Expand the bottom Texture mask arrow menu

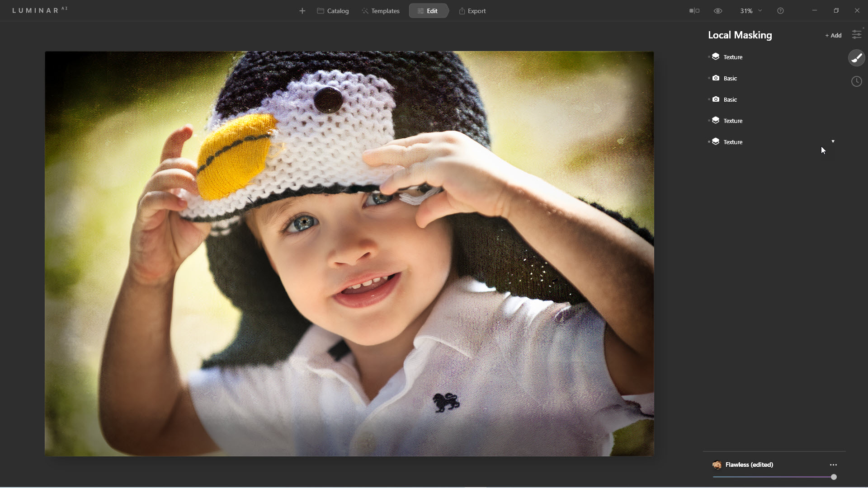pos(833,141)
